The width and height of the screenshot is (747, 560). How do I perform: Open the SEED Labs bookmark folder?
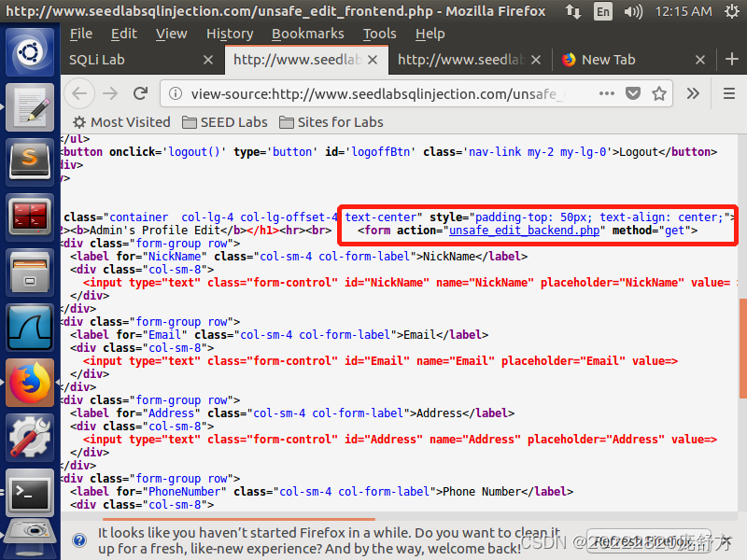point(225,122)
